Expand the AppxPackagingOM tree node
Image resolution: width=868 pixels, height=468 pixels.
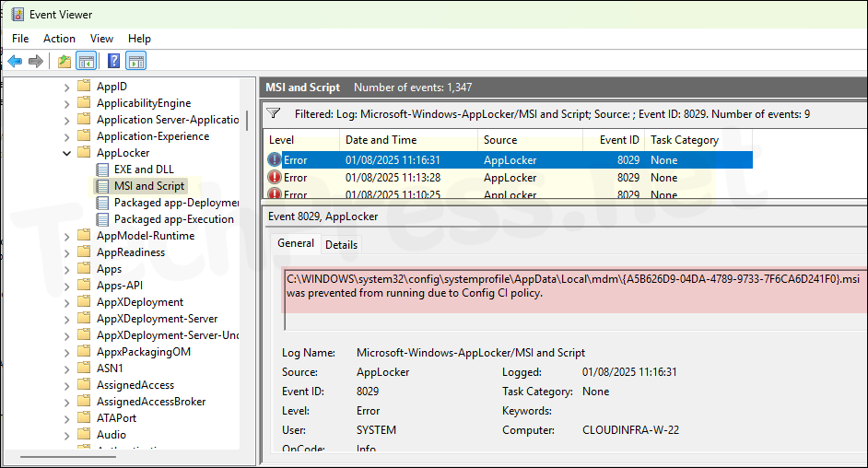[x=67, y=353]
